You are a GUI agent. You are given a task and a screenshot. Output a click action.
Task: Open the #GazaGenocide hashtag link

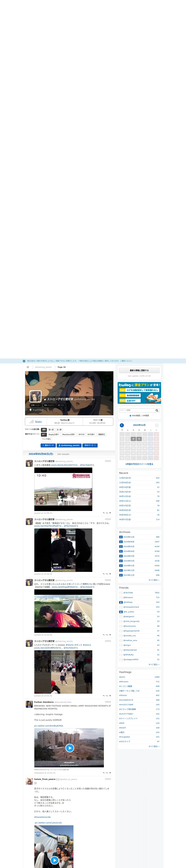point(43,817)
